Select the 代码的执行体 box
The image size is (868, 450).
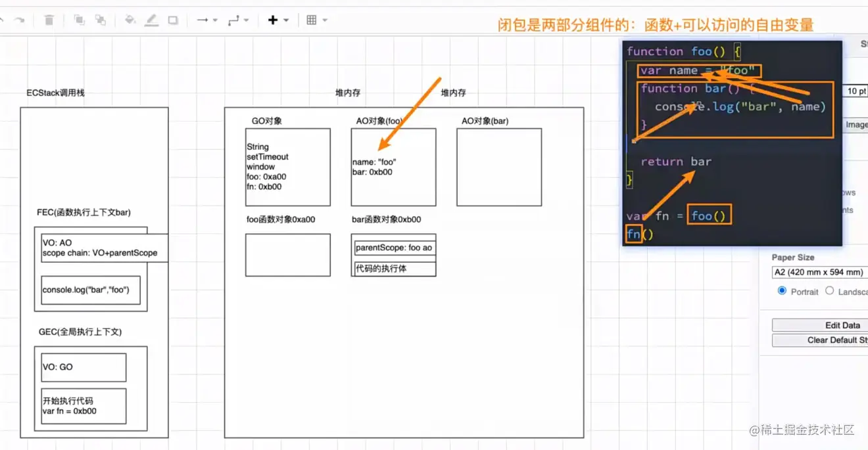(394, 269)
